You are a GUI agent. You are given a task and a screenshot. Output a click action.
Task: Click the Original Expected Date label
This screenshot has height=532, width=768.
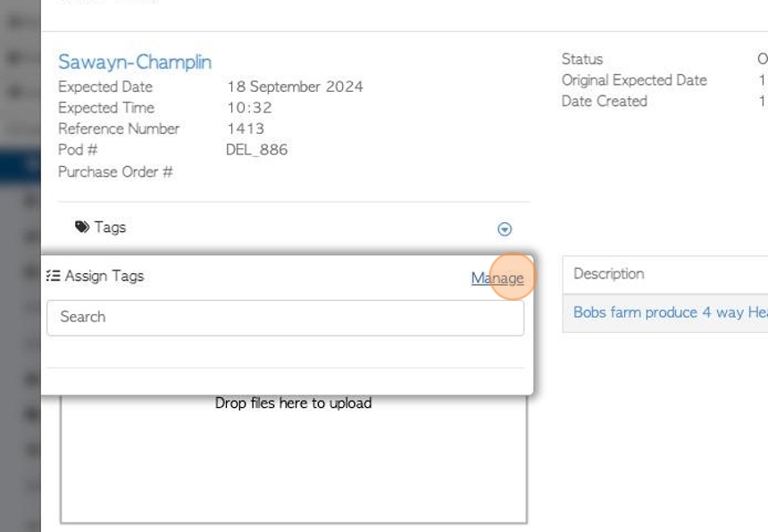pos(634,79)
